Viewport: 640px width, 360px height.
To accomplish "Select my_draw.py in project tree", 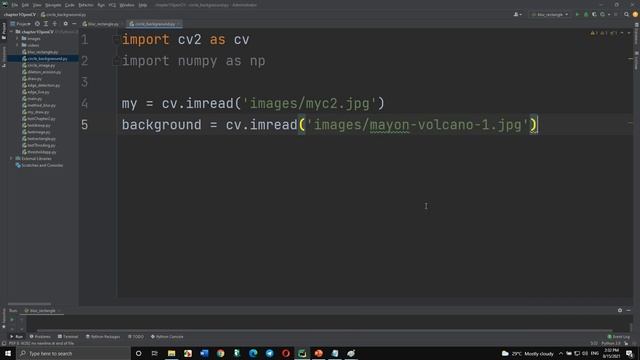I will [x=36, y=112].
